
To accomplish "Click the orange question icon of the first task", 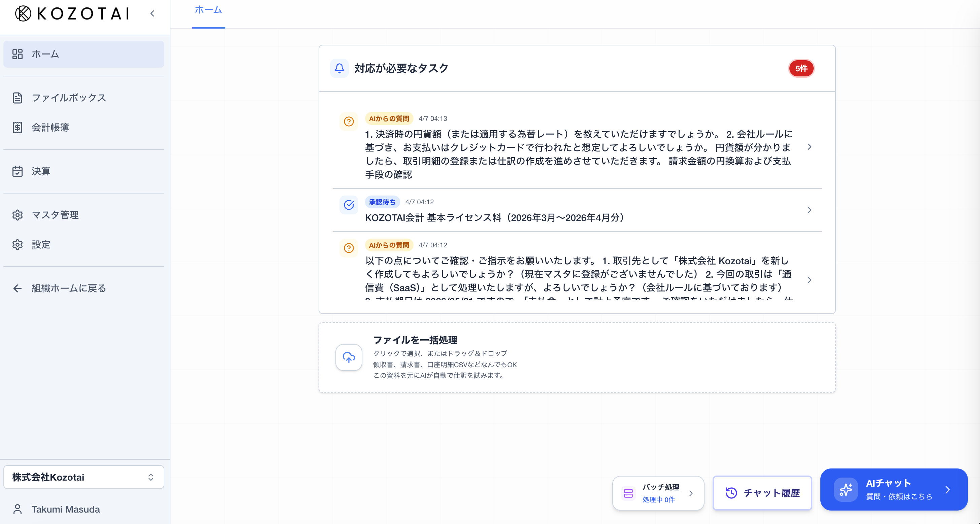I will tap(349, 121).
